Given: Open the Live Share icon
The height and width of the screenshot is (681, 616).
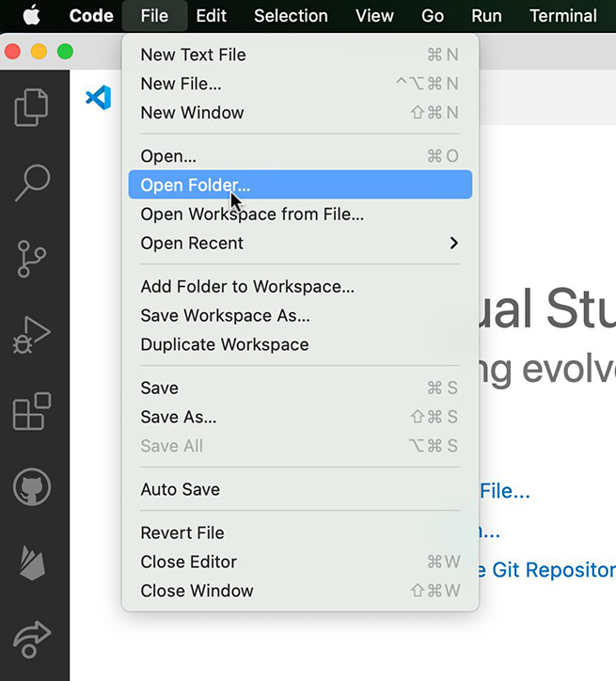Looking at the screenshot, I should point(32,640).
